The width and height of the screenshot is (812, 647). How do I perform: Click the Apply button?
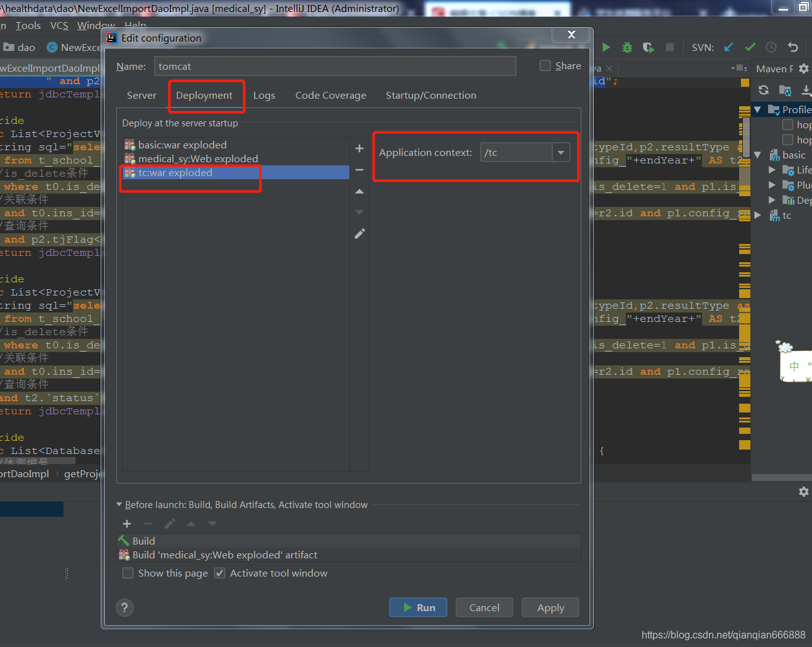tap(551, 607)
